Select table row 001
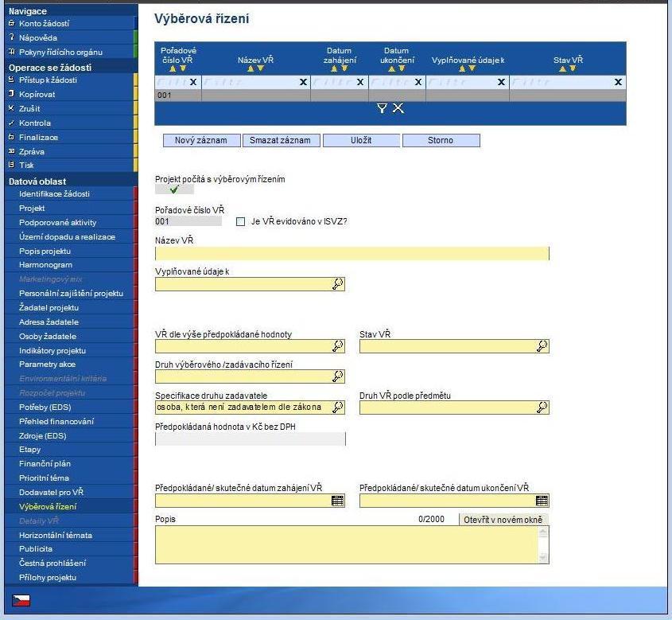This screenshot has height=620, width=672. (x=390, y=96)
